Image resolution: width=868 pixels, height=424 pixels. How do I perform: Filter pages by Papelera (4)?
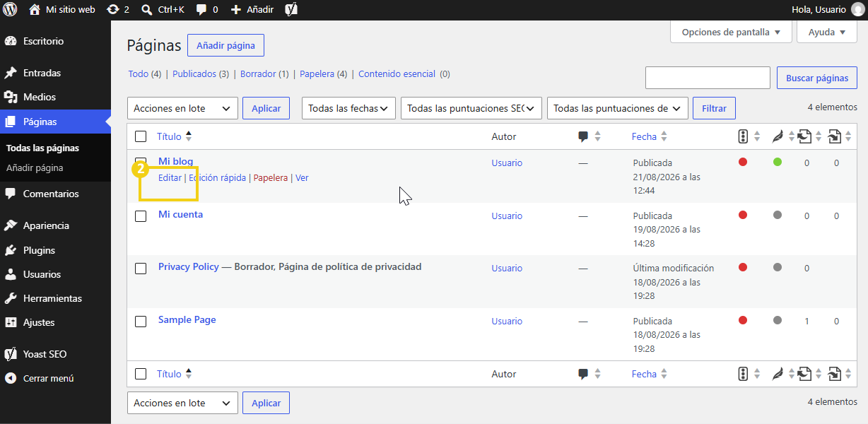point(323,73)
